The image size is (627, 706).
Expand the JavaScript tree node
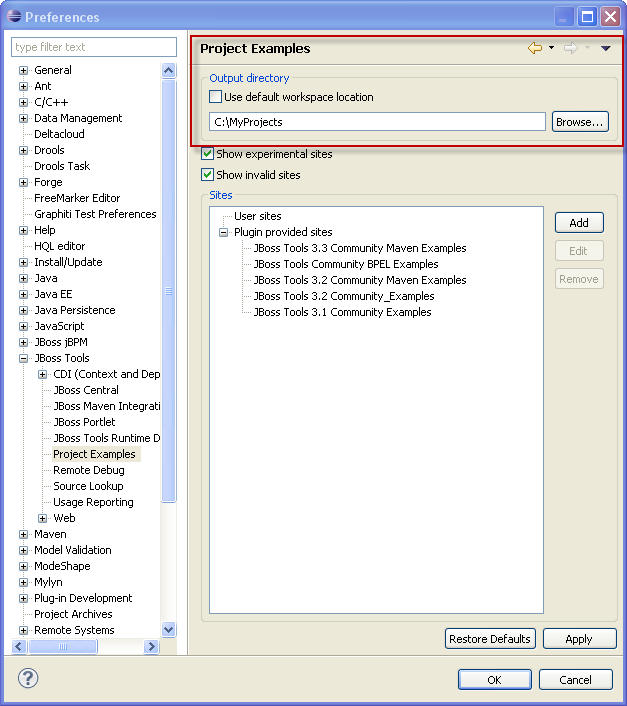pyautogui.click(x=23, y=326)
